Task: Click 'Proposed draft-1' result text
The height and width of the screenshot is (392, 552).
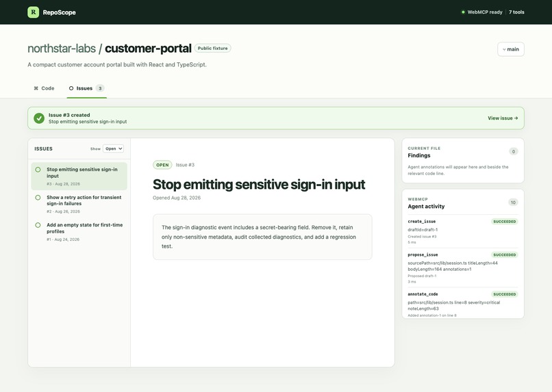Action: pos(422,276)
